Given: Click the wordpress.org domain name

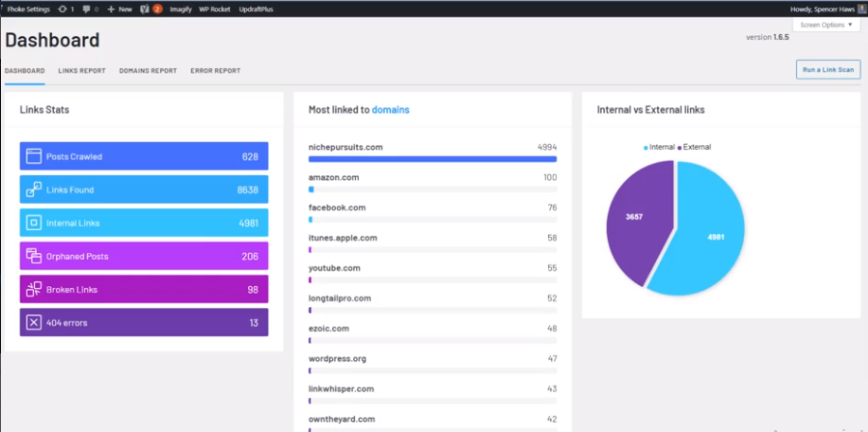Looking at the screenshot, I should point(337,358).
